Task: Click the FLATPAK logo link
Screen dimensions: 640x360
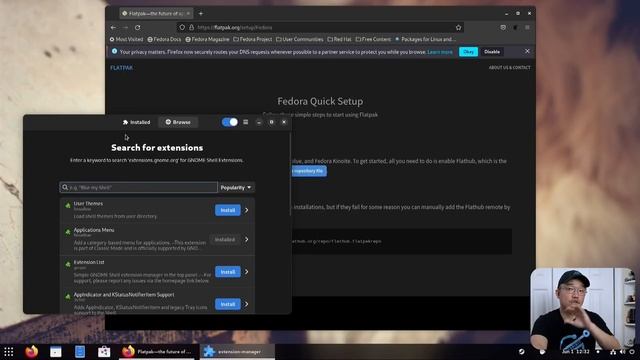Action: point(121,68)
